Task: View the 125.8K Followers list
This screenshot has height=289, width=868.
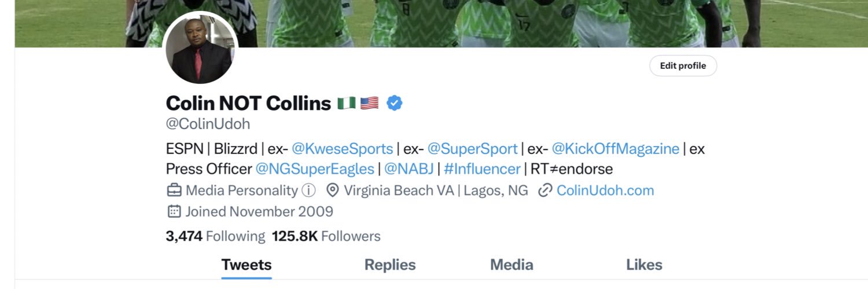Action: pyautogui.click(x=326, y=236)
